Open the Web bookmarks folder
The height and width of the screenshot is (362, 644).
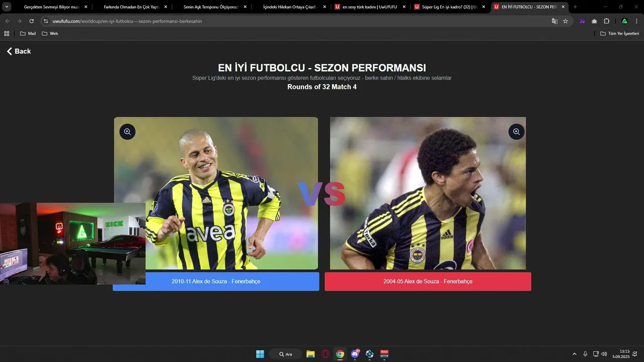pos(50,33)
